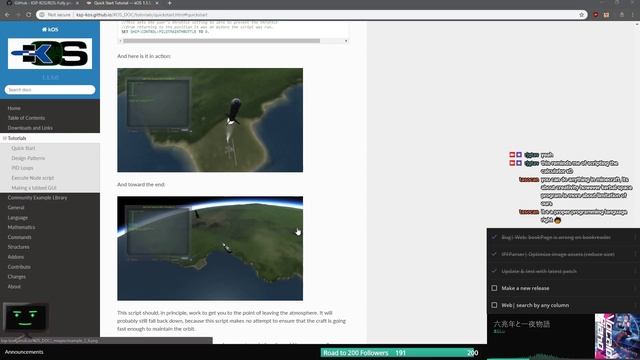This screenshot has width=640, height=360.
Task: Select the Quick Start Tutorial tab
Action: [122, 3]
